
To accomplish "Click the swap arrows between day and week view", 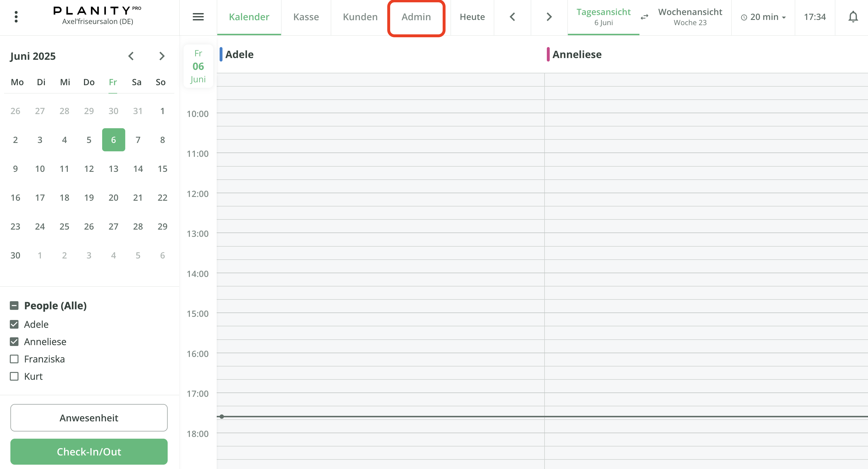I will tap(644, 17).
